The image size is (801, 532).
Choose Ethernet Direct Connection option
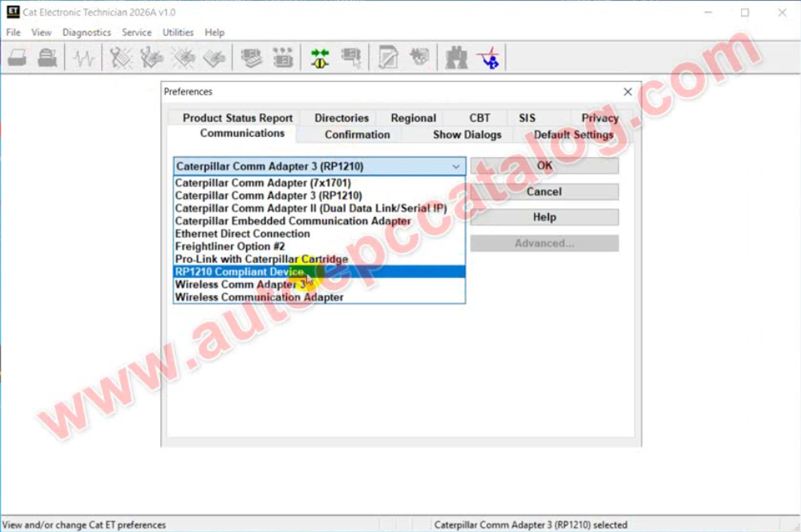(242, 234)
